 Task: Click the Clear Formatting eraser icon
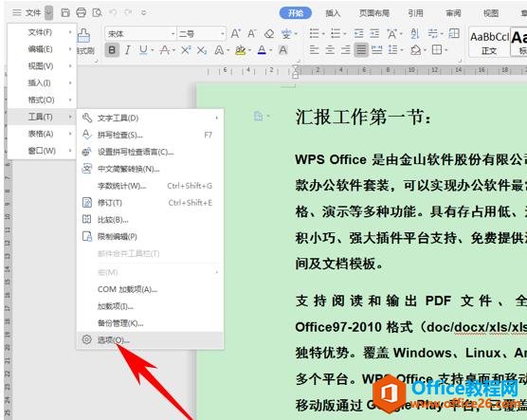(269, 33)
